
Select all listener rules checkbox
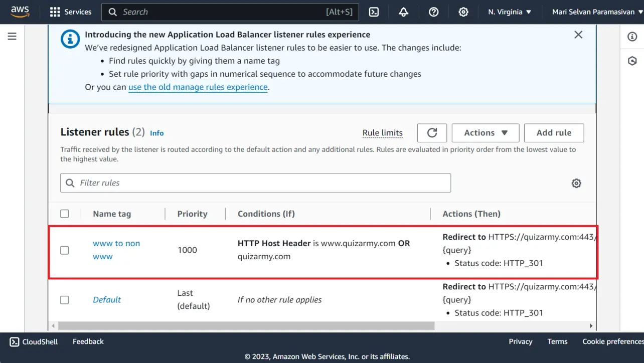pyautogui.click(x=65, y=214)
